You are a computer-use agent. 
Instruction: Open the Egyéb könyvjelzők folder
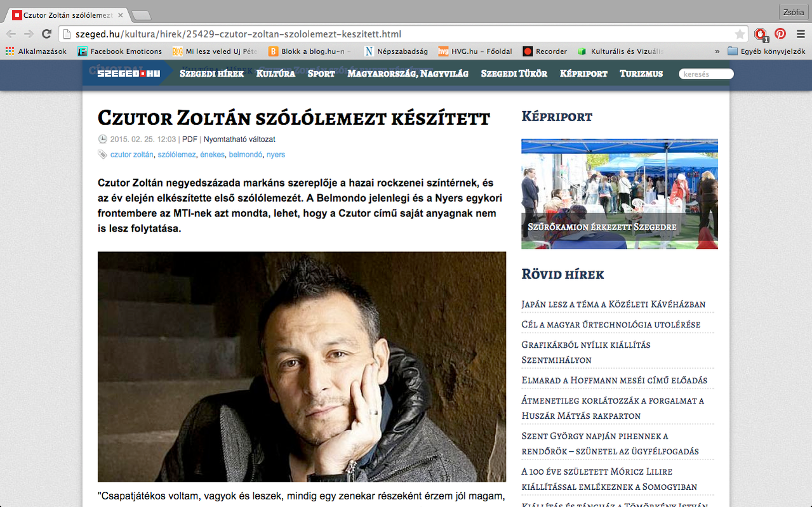(766, 51)
